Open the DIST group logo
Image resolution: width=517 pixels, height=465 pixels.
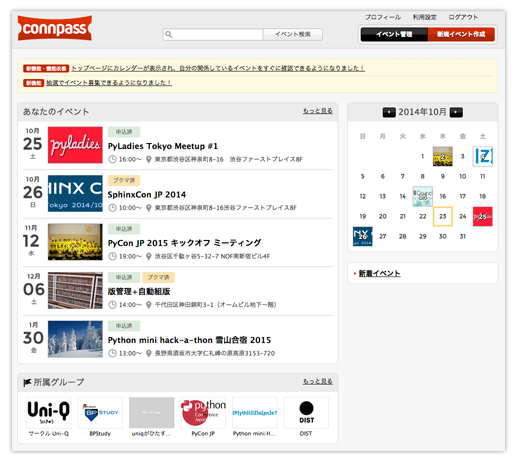[x=306, y=413]
